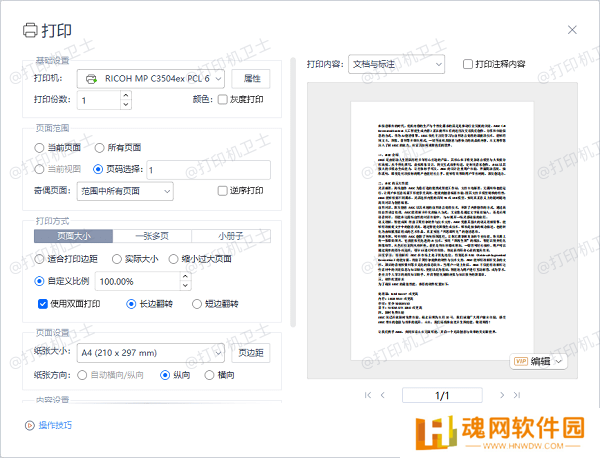The width and height of the screenshot is (600, 458).
Task: Go to next preview page
Action: pos(502,395)
